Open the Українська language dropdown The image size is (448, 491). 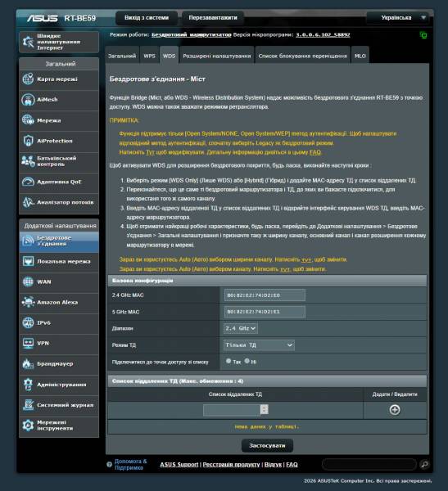pyautogui.click(x=400, y=17)
